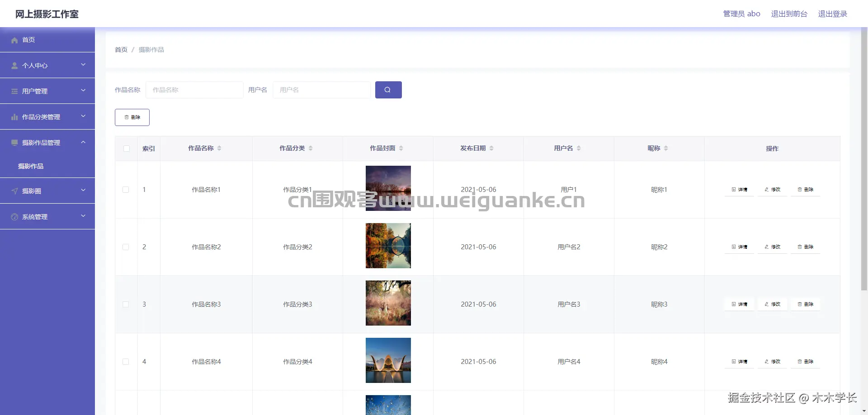Expand the 用户管理 menu chevron
The image size is (868, 415).
pyautogui.click(x=83, y=91)
